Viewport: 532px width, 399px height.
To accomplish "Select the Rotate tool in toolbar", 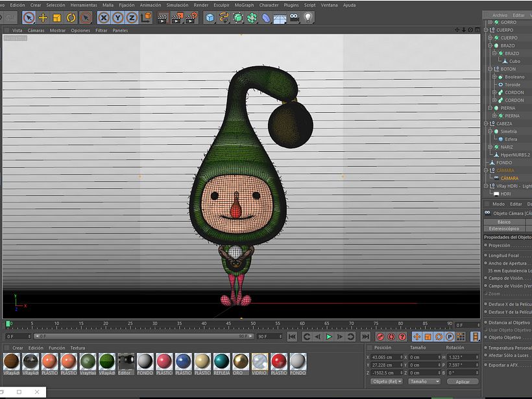I will point(71,18).
